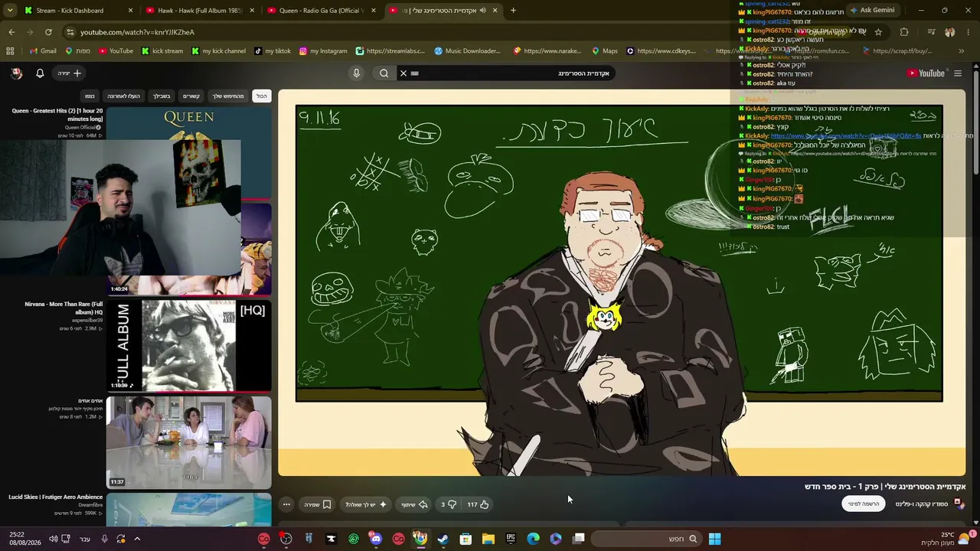Open the Music Downloader bookmark
Screen dimensions: 980x551
(x=467, y=51)
